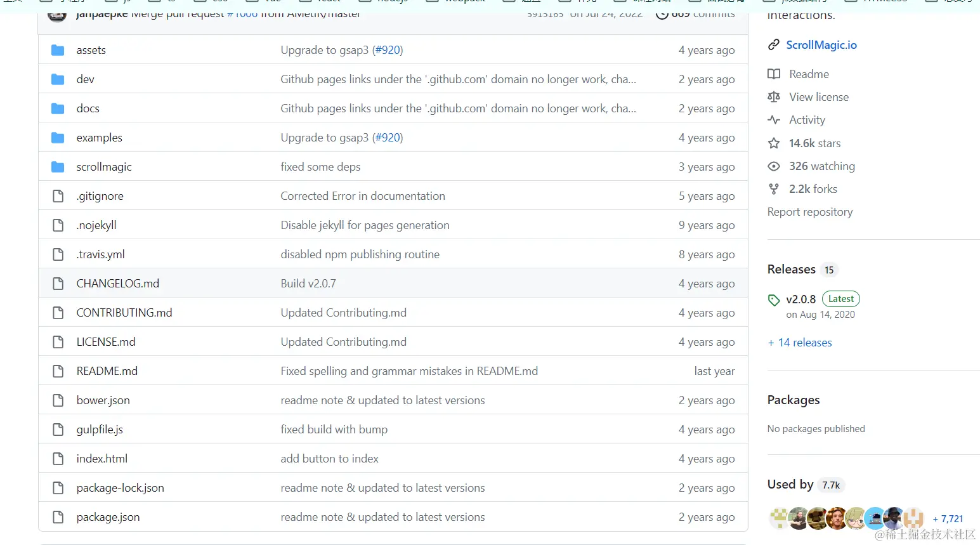980x545 pixels.
Task: Click the scale icon beside View license
Action: pyautogui.click(x=774, y=97)
